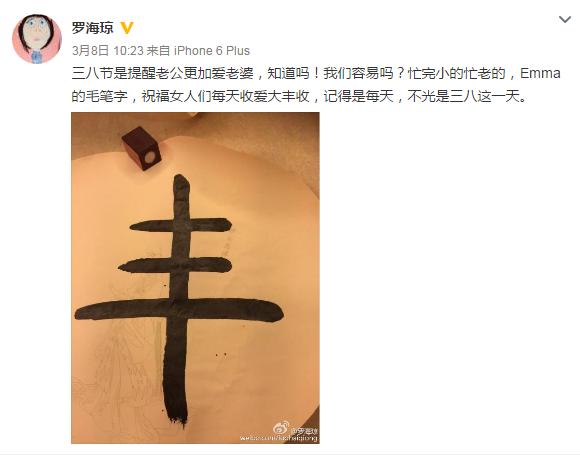The image size is (580, 457).
Task: Click post text line starting 的毛笔字
Action: [299, 97]
